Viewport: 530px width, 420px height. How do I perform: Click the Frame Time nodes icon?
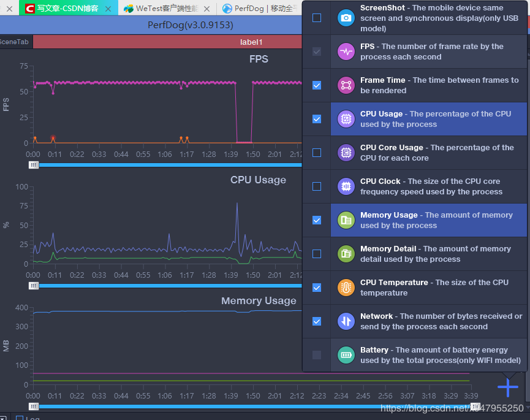pos(346,85)
